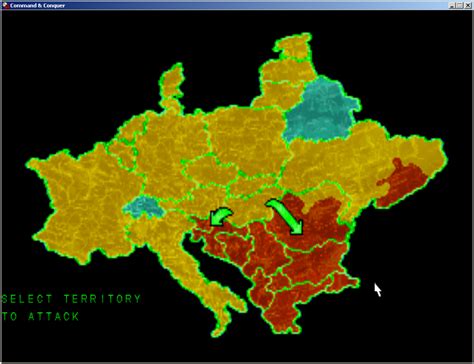Click the 'Command & Conquer' title text
Screen dimensions: 474x364
tap(37, 5)
